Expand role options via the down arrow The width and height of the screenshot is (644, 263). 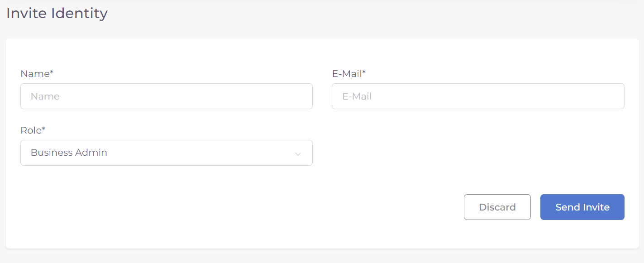click(x=298, y=153)
